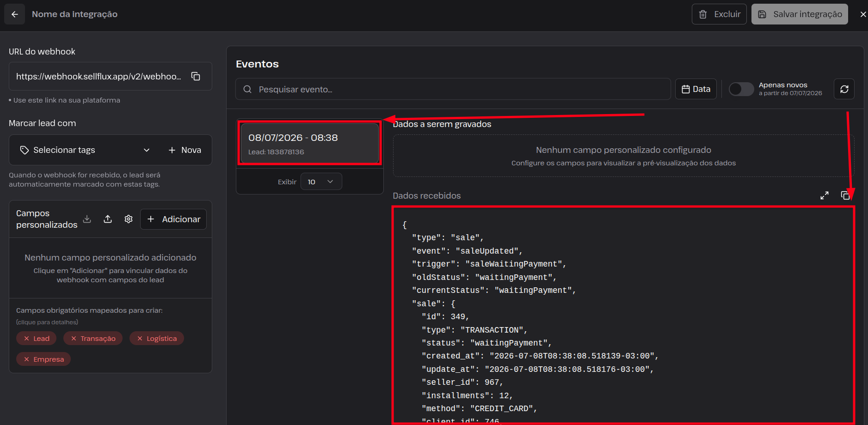
Task: Expand Dados recebidos to fullscreen
Action: click(x=825, y=195)
